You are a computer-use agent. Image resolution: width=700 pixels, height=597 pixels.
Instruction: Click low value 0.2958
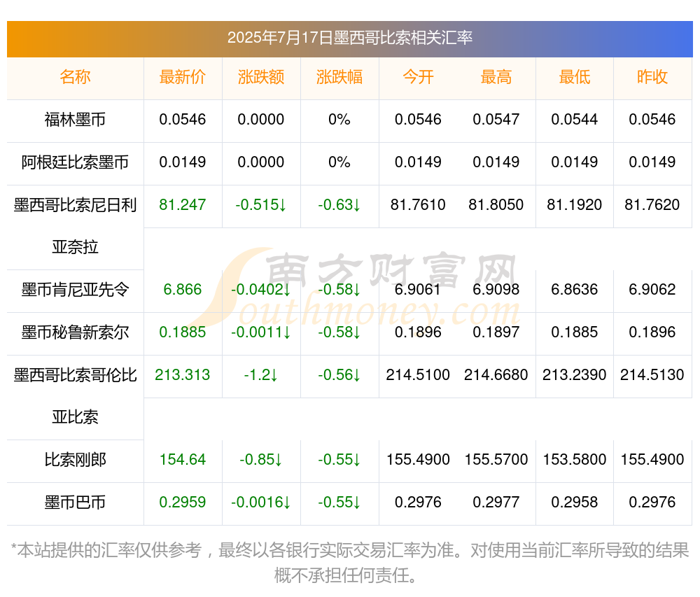tap(574, 503)
